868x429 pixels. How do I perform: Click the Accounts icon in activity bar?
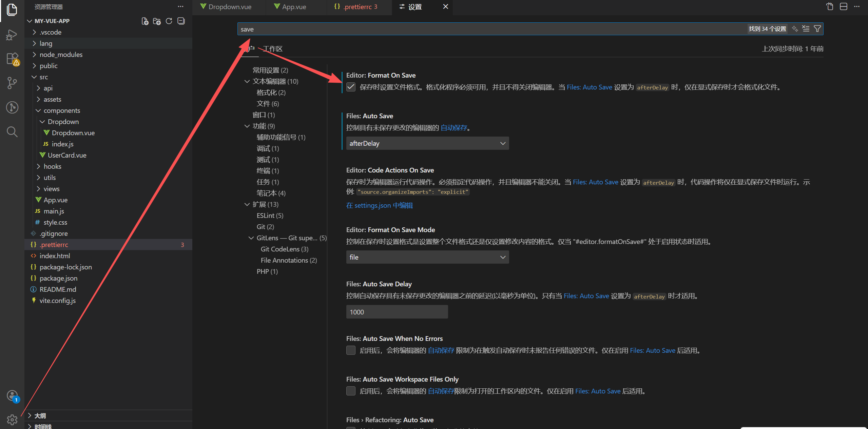[x=12, y=396]
